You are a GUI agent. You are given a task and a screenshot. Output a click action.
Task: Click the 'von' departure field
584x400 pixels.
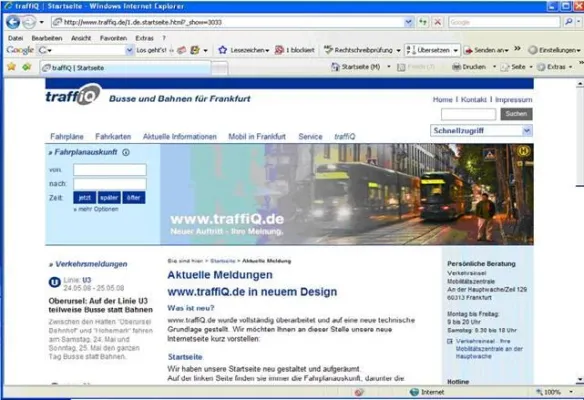[x=110, y=170]
